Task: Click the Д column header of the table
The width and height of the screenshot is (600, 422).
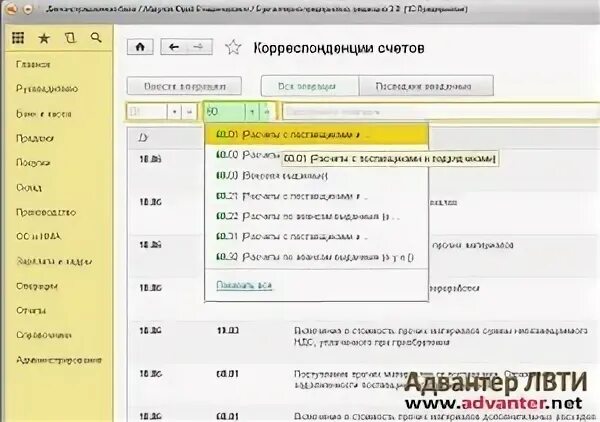Action: pyautogui.click(x=143, y=138)
